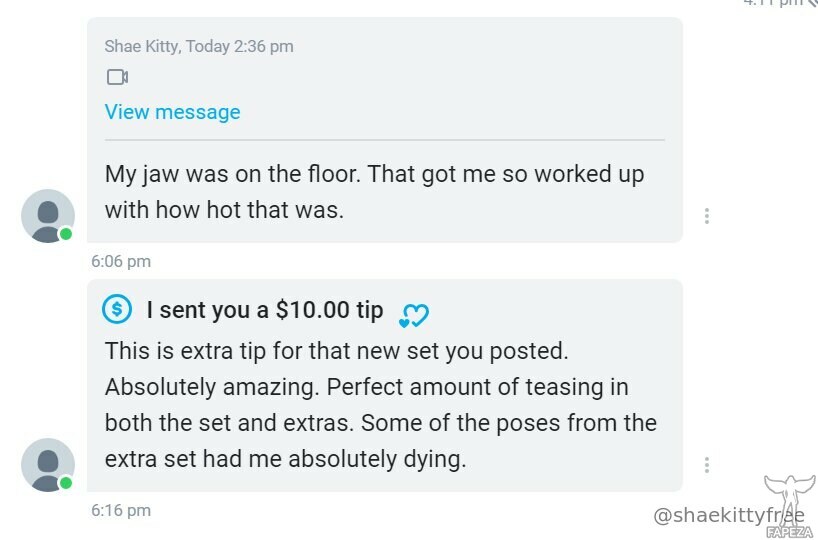818x540 pixels.
Task: Open the View message link
Action: [172, 112]
